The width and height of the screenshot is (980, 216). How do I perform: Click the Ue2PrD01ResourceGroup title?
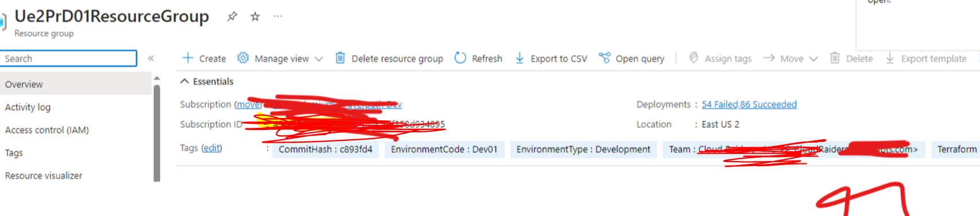tap(111, 16)
